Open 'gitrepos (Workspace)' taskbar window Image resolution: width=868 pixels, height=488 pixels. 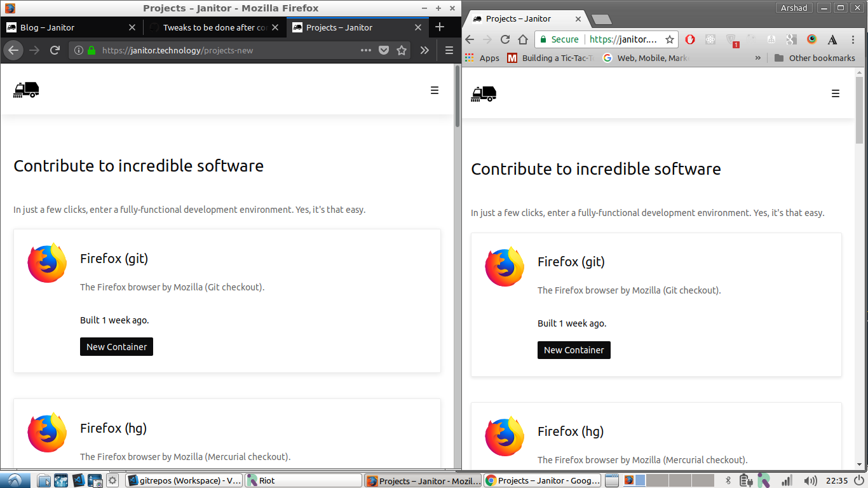184,480
